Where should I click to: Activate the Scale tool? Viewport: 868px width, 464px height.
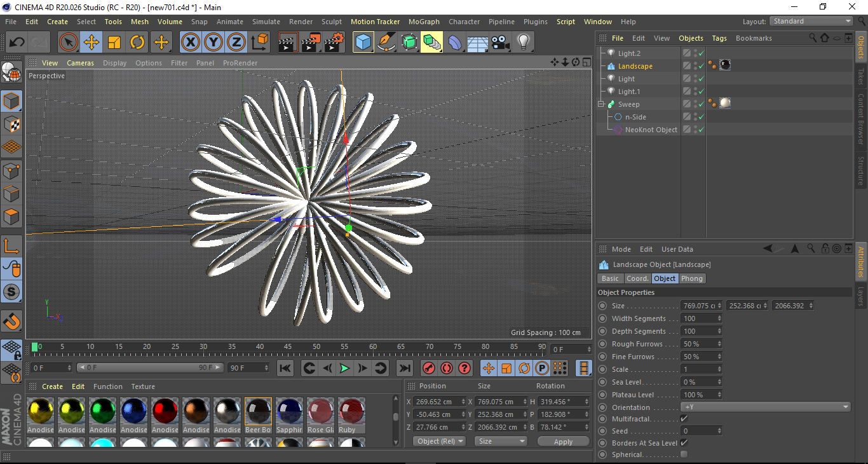point(114,43)
